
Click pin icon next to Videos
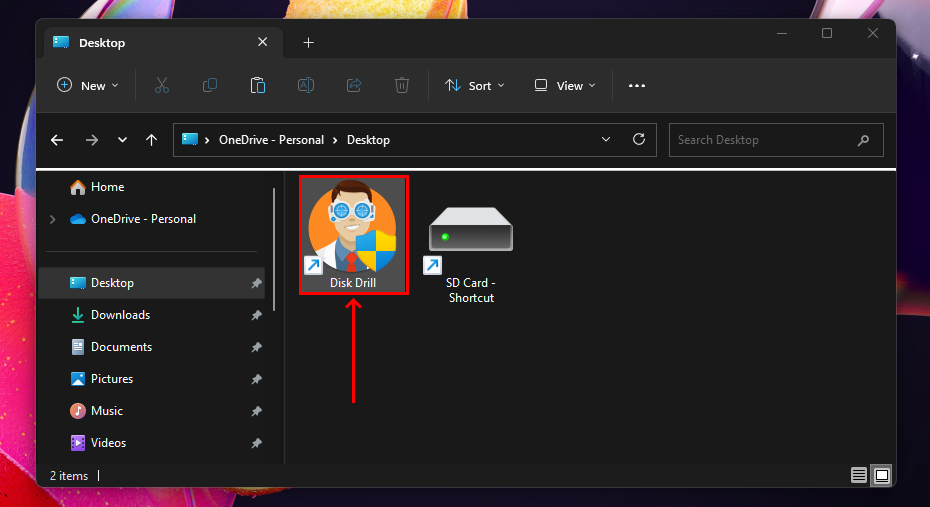(x=256, y=444)
